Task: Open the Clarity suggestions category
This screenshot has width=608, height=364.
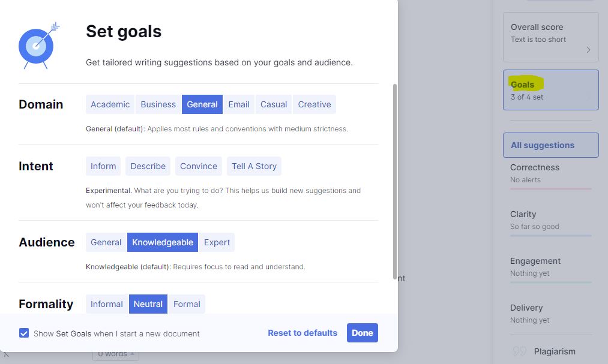Action: (x=550, y=221)
